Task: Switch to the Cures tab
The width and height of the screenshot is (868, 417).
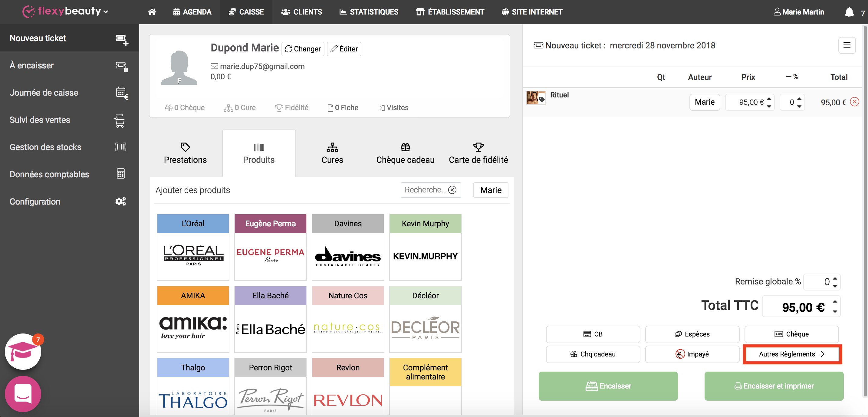Action: pos(332,153)
